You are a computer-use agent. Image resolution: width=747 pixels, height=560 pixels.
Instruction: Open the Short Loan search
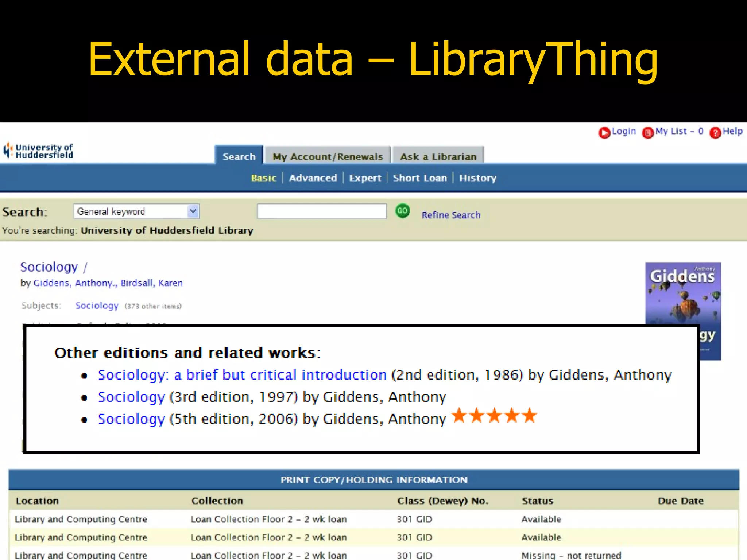tap(420, 178)
